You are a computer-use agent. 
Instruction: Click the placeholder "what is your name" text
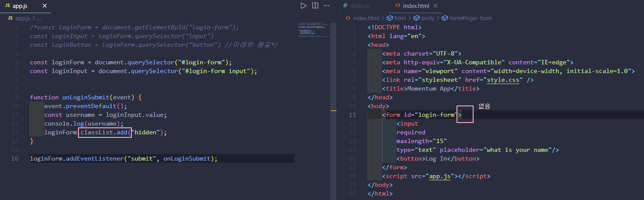tap(518, 150)
